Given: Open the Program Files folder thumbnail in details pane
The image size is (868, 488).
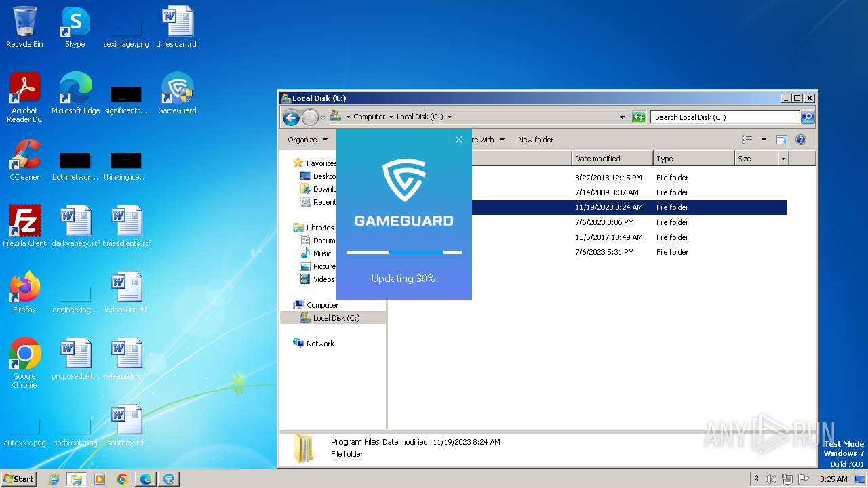Looking at the screenshot, I should pyautogui.click(x=304, y=448).
